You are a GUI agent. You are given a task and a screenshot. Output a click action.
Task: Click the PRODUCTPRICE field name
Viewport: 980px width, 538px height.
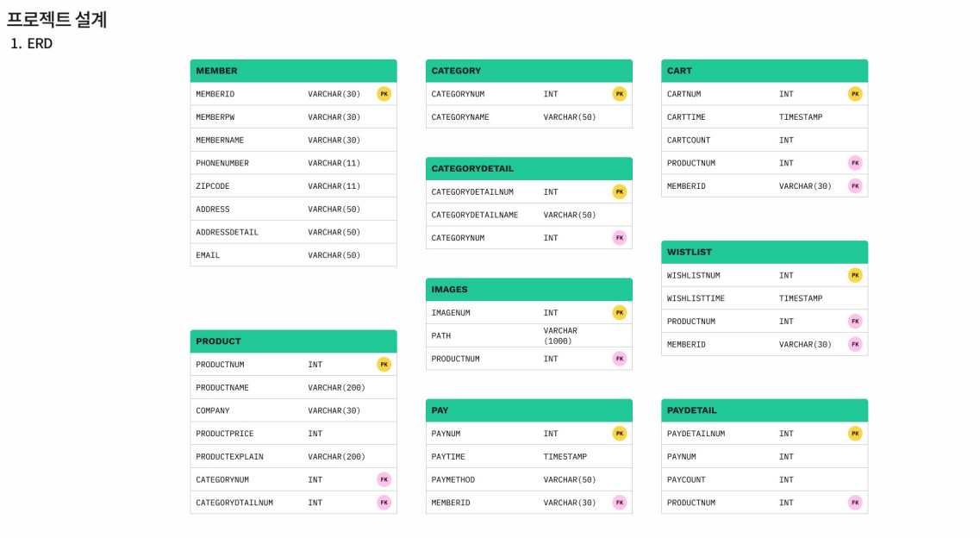(x=225, y=434)
